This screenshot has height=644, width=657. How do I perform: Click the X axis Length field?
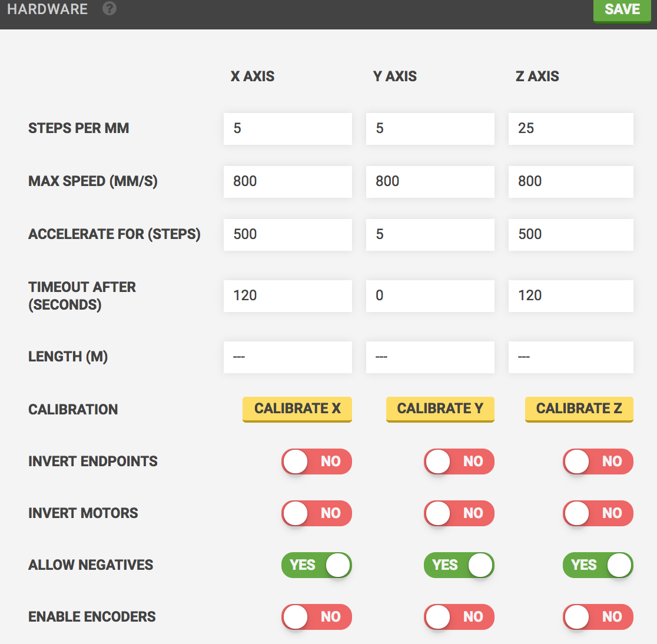(288, 357)
